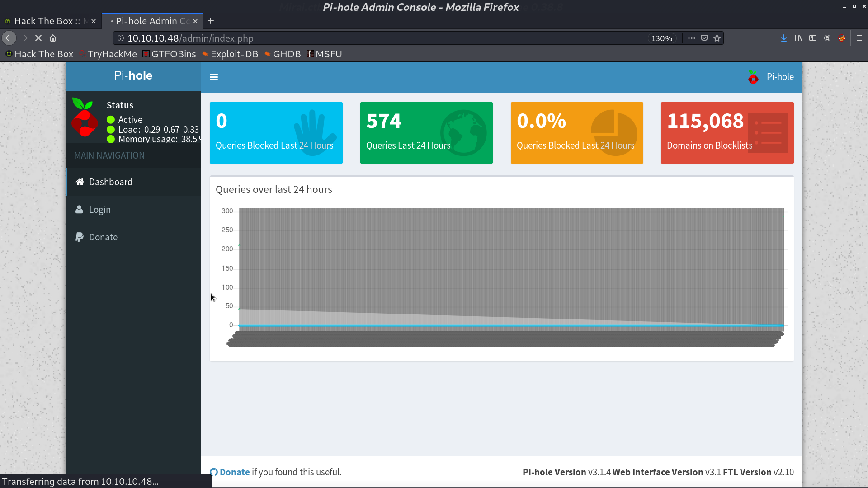Click Load: 0.29 0.67 0.33 text
Screen dimensions: 868x488
click(x=159, y=130)
